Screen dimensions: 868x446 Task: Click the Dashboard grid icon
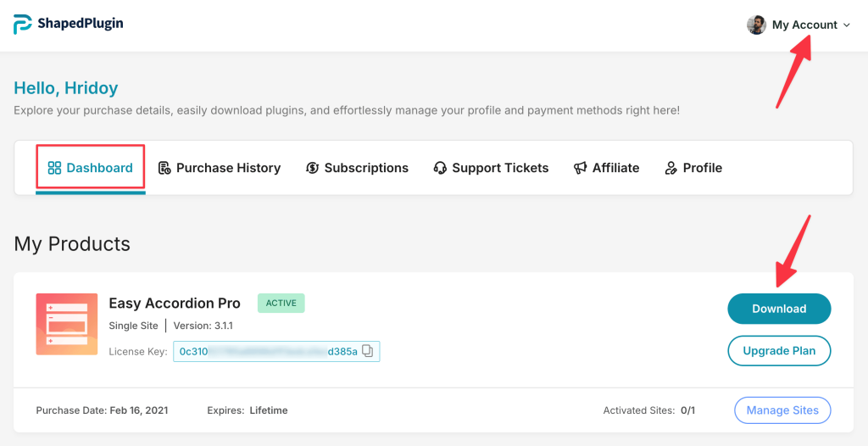(x=54, y=168)
